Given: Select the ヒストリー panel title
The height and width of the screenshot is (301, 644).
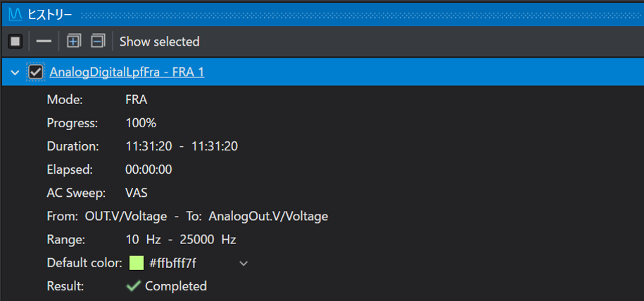Looking at the screenshot, I should (50, 15).
